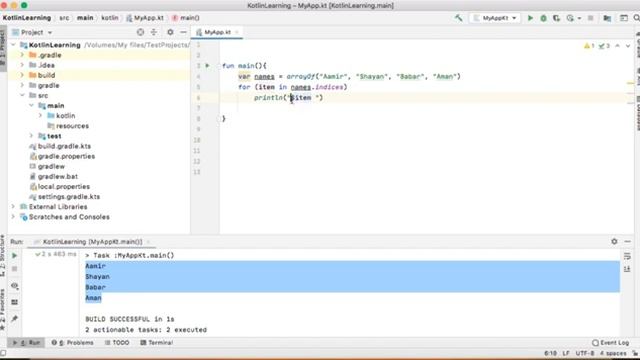The height and width of the screenshot is (360, 640).
Task: Select gradlew.bat file
Action: point(58,176)
